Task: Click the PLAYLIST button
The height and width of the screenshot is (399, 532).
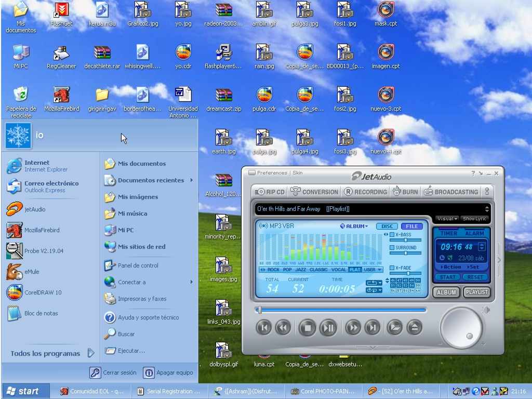Action: tap(476, 292)
